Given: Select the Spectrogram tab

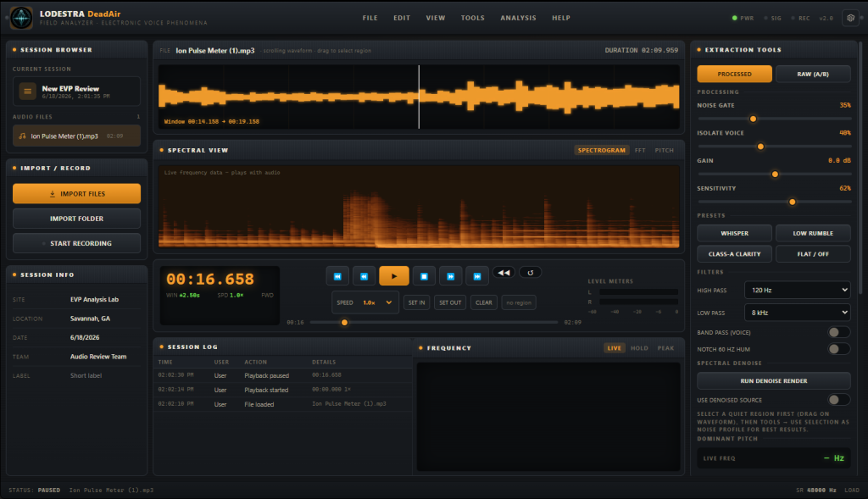Looking at the screenshot, I should 602,151.
